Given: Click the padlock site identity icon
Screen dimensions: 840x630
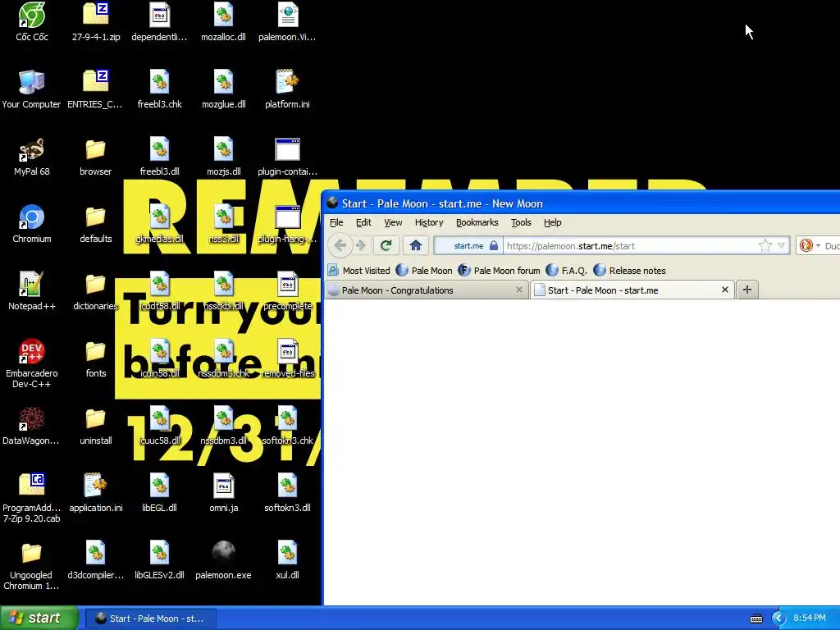Looking at the screenshot, I should pos(494,246).
